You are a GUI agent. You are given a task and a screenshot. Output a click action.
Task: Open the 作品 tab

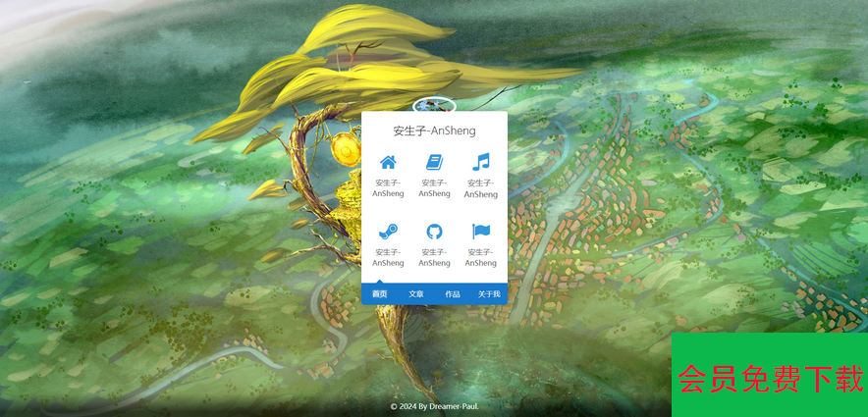pos(453,294)
